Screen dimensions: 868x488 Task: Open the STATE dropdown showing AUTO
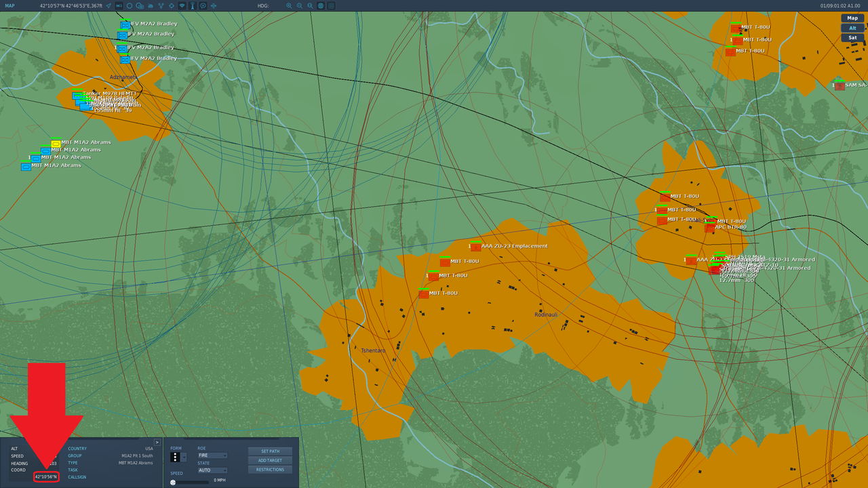pos(212,470)
